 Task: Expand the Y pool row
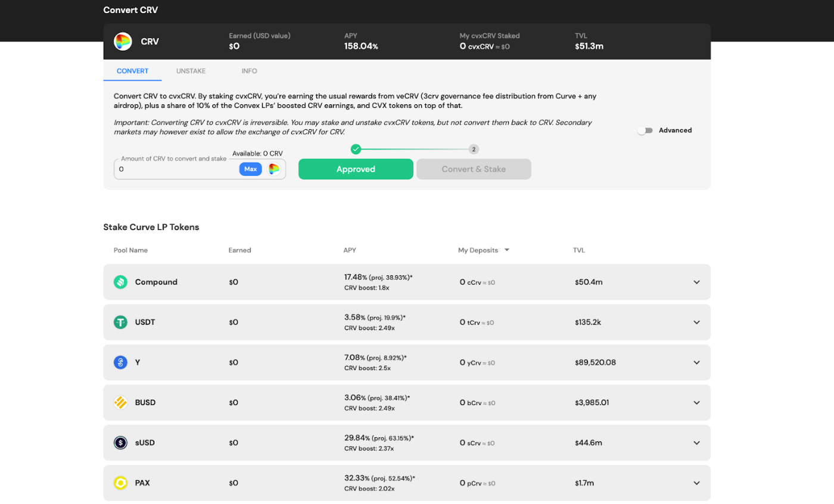(696, 363)
